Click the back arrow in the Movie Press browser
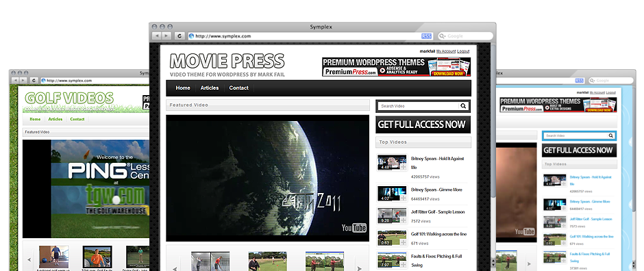 (x=156, y=36)
